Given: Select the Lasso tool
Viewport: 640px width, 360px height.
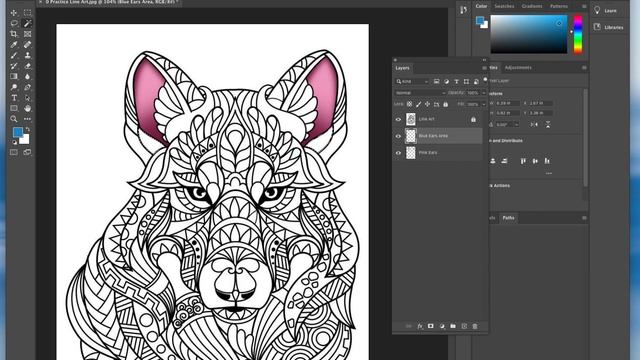Looking at the screenshot, I should point(14,23).
